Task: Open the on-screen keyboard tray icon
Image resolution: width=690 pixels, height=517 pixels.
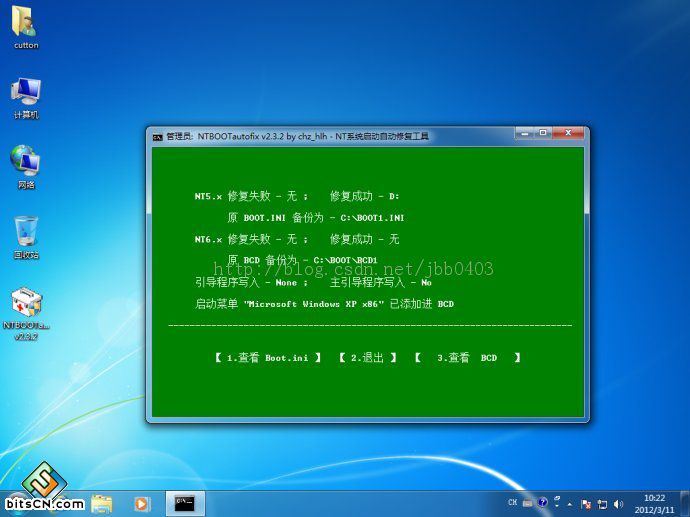Action: coord(527,502)
